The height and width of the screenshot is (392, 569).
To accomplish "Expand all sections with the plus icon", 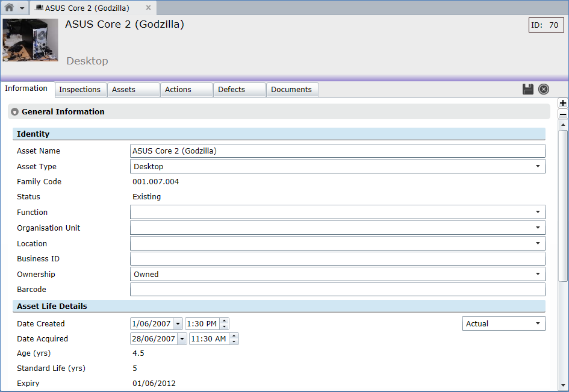I will click(563, 103).
